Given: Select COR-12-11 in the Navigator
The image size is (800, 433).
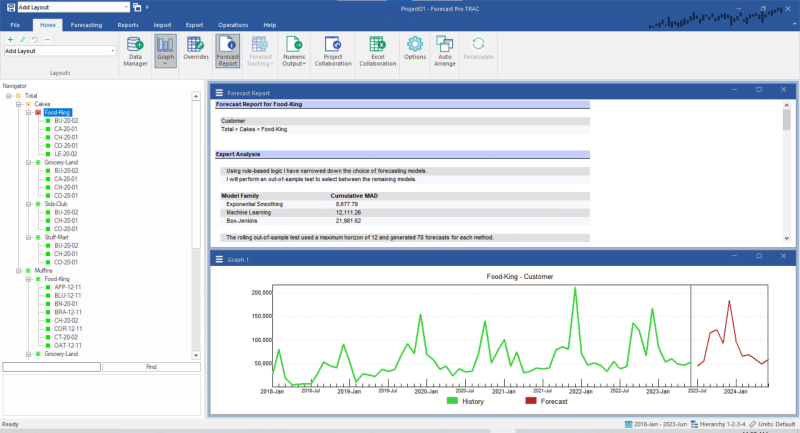Looking at the screenshot, I should 67,329.
